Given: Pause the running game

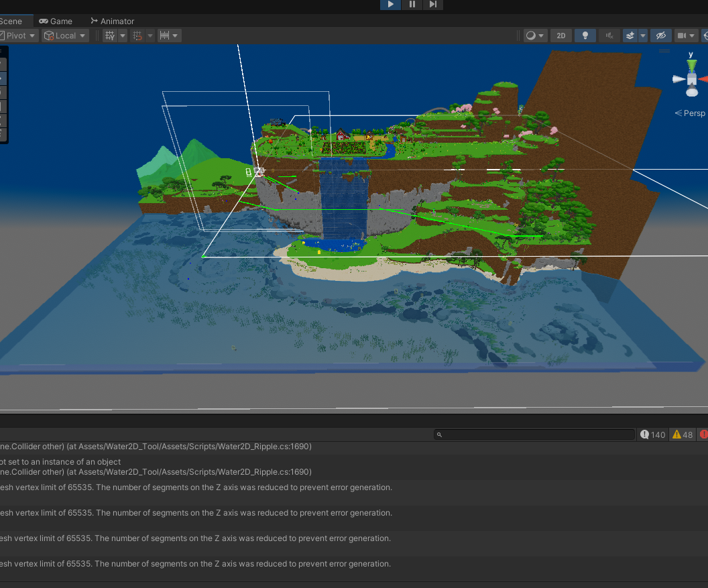Looking at the screenshot, I should [412, 5].
